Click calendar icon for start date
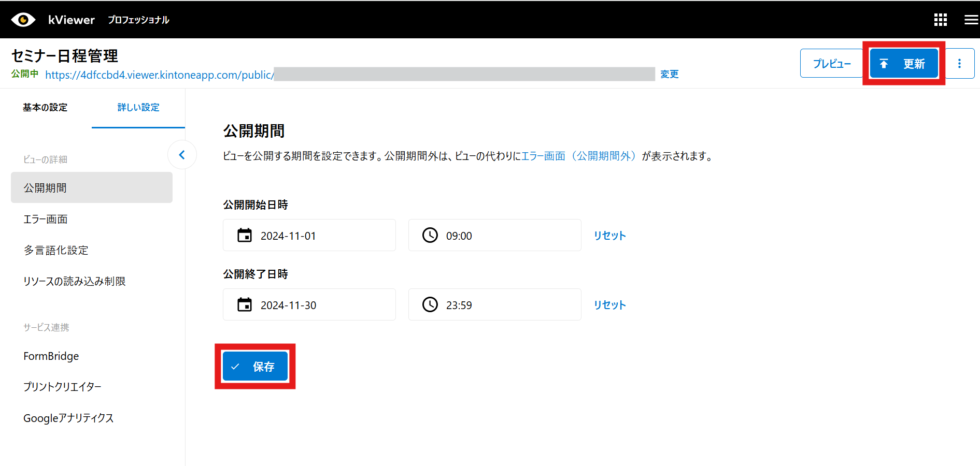This screenshot has height=466, width=980. 245,236
